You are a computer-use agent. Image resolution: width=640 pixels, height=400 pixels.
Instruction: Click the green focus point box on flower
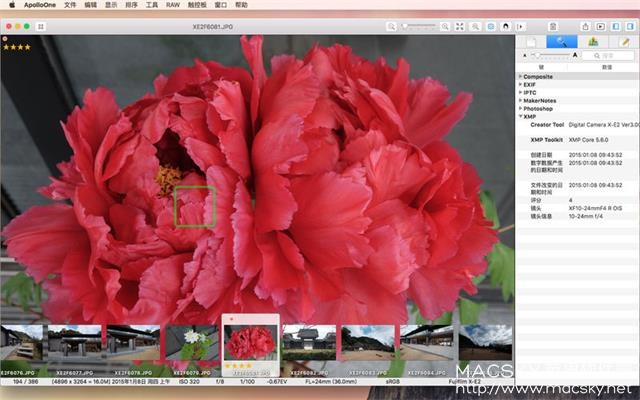(x=196, y=206)
